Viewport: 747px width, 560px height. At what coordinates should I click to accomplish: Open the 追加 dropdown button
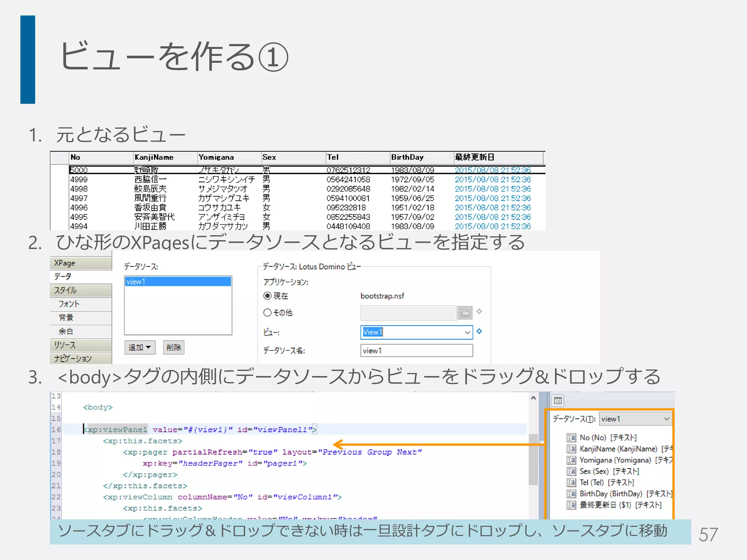point(140,347)
